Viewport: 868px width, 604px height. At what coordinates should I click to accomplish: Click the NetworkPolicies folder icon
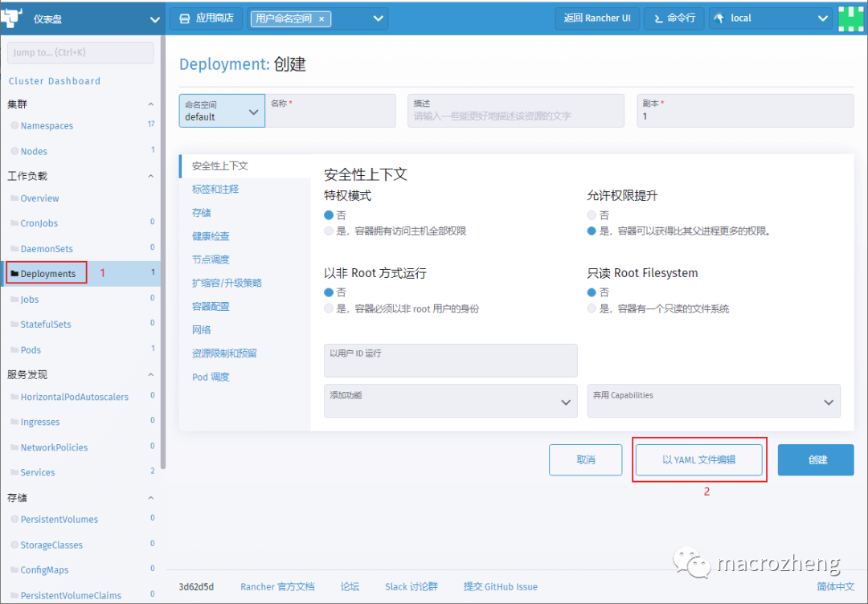[x=15, y=447]
